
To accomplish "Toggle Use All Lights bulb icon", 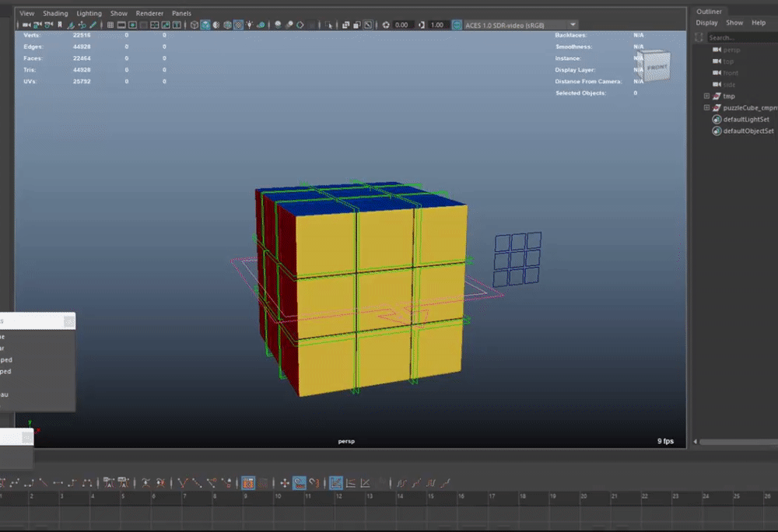I will pos(249,25).
